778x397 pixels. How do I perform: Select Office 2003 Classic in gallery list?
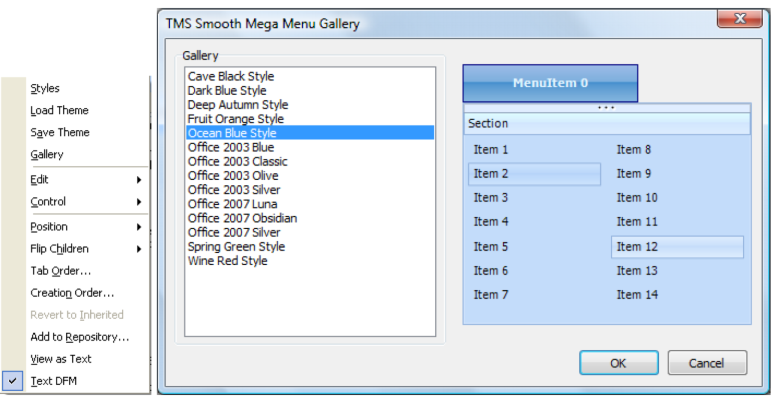point(310,161)
